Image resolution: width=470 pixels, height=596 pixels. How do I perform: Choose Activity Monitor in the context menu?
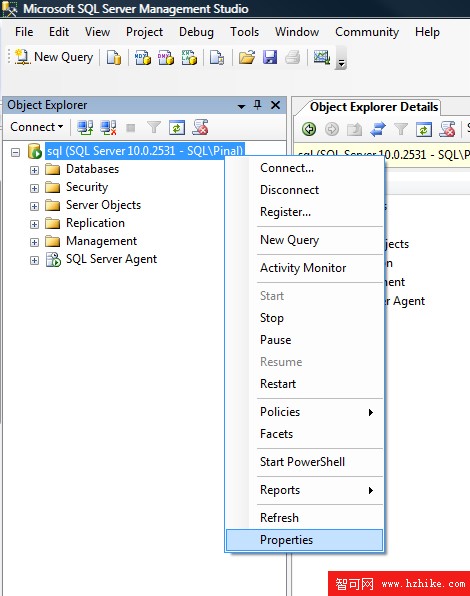[304, 268]
